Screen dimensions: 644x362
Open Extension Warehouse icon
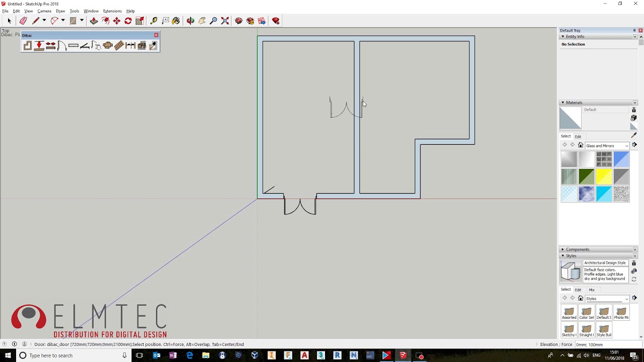coord(276,21)
